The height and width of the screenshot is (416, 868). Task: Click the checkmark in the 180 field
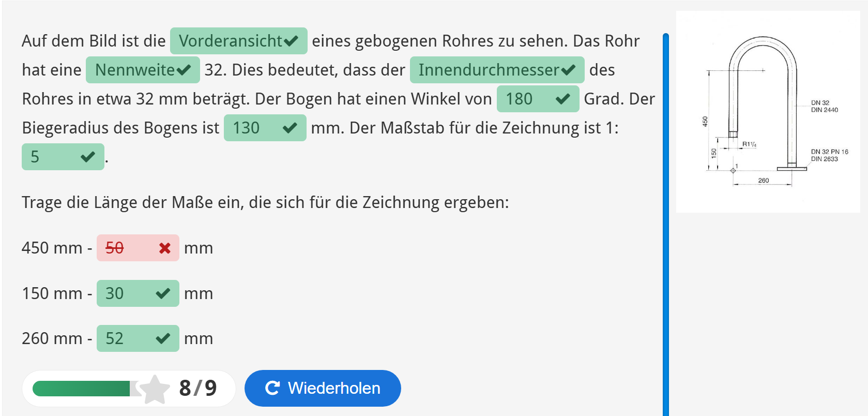point(562,99)
